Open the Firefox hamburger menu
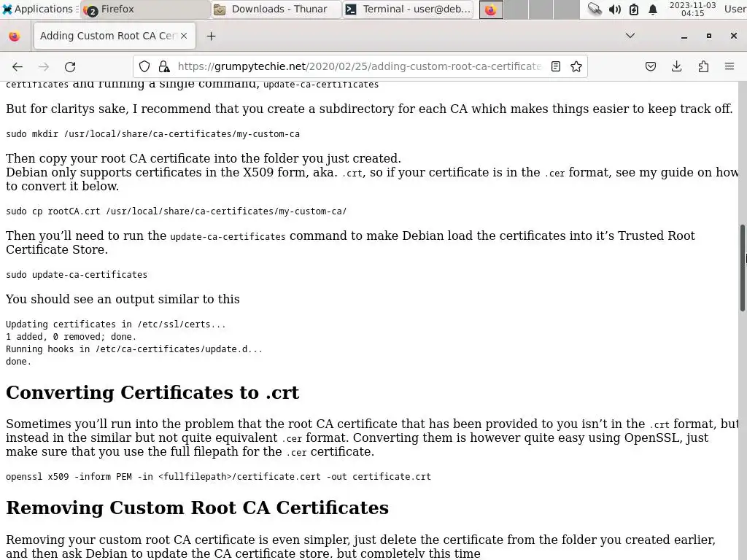This screenshot has height=560, width=747. 729,66
